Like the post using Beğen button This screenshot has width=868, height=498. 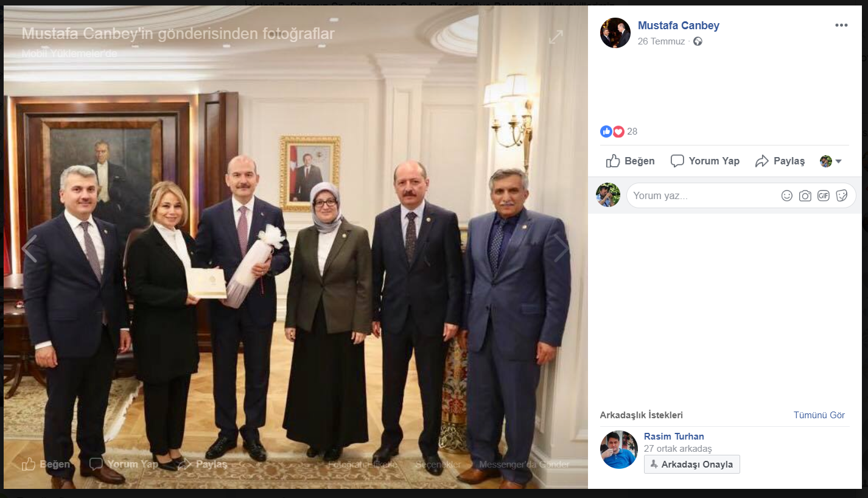pyautogui.click(x=631, y=161)
